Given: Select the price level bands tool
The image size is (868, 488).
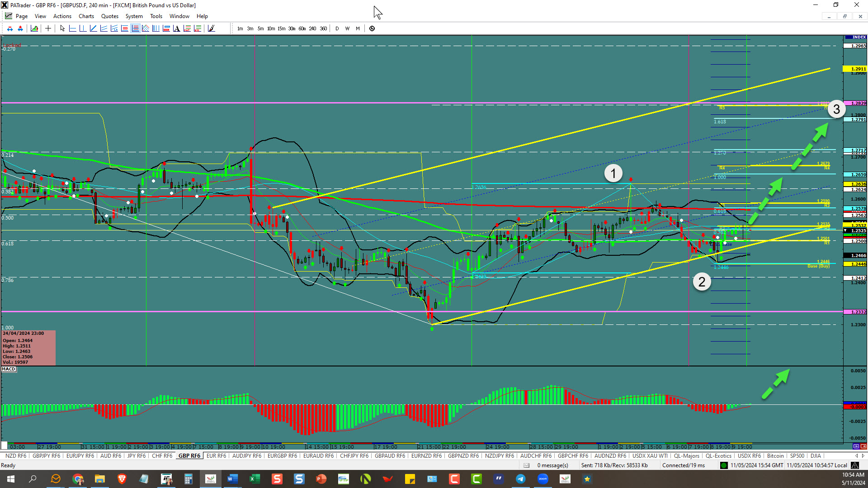Looking at the screenshot, I should click(x=166, y=28).
